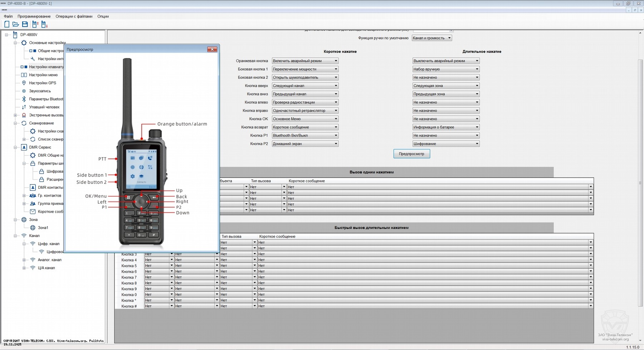Expand the Аналог. канал tree node
Screen dimensions: 644x350
pyautogui.click(x=24, y=260)
